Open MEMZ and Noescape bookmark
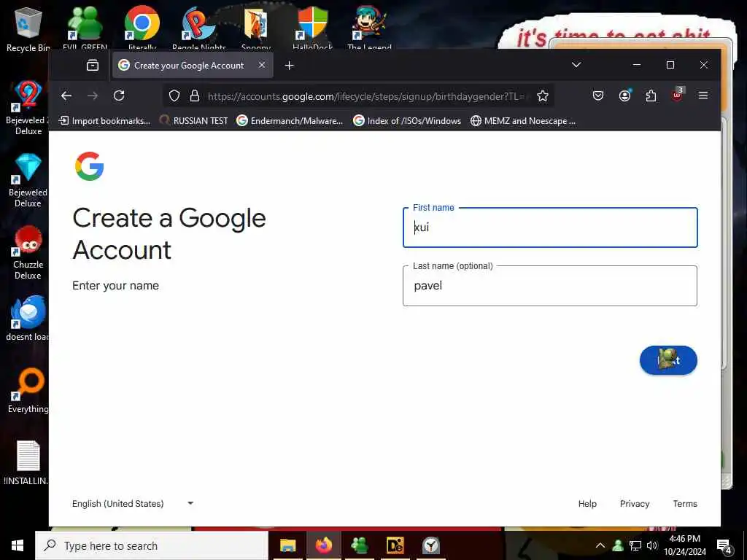 [x=522, y=121]
